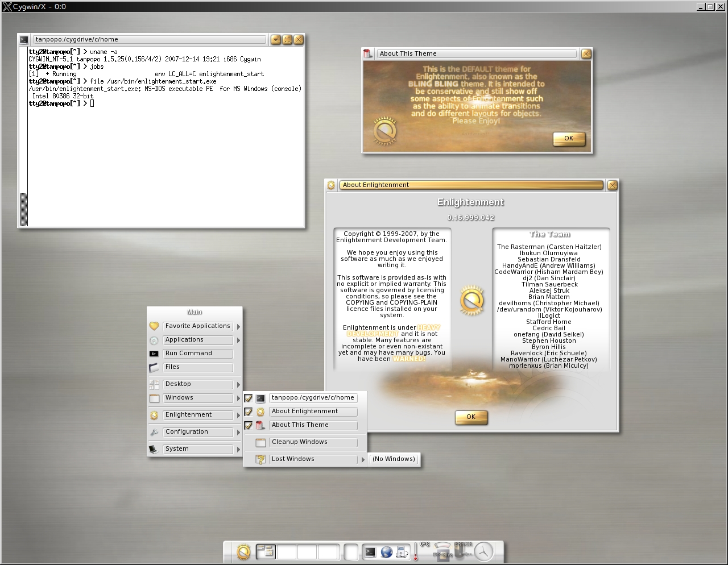Click the (No Windows) entry
Viewport: 728px width, 565px height.
coord(394,459)
